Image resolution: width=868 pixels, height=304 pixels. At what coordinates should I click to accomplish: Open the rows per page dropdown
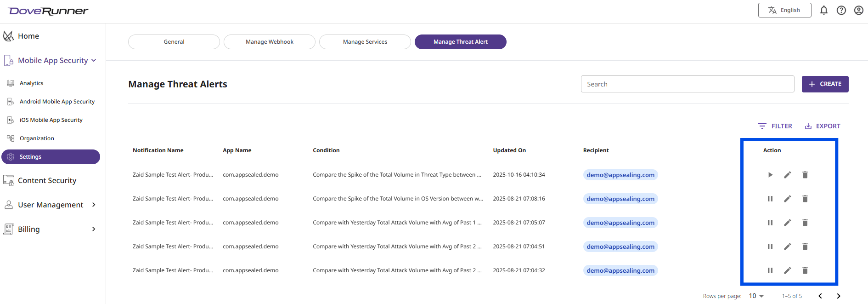[x=756, y=296]
